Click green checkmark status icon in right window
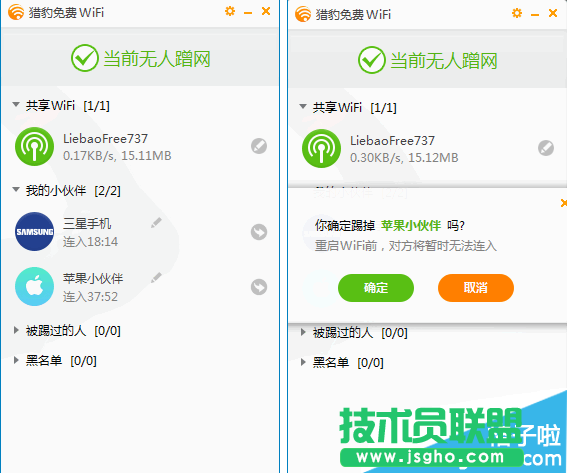 372,60
